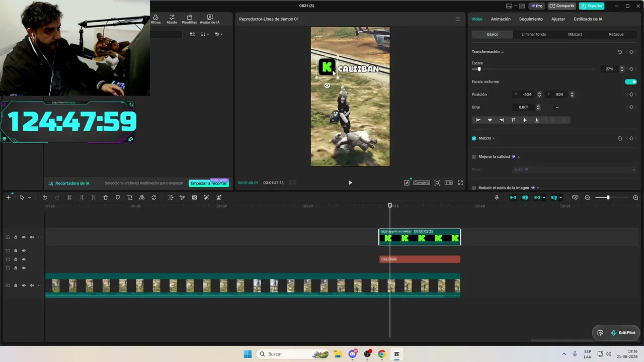
Task: Click the rotate clip icon
Action: coord(154,198)
